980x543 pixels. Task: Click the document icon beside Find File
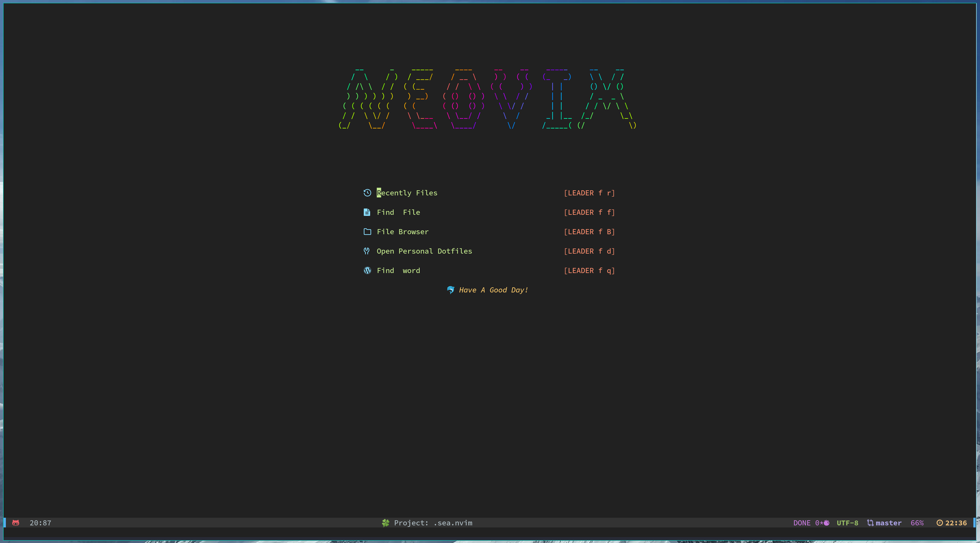click(x=367, y=212)
